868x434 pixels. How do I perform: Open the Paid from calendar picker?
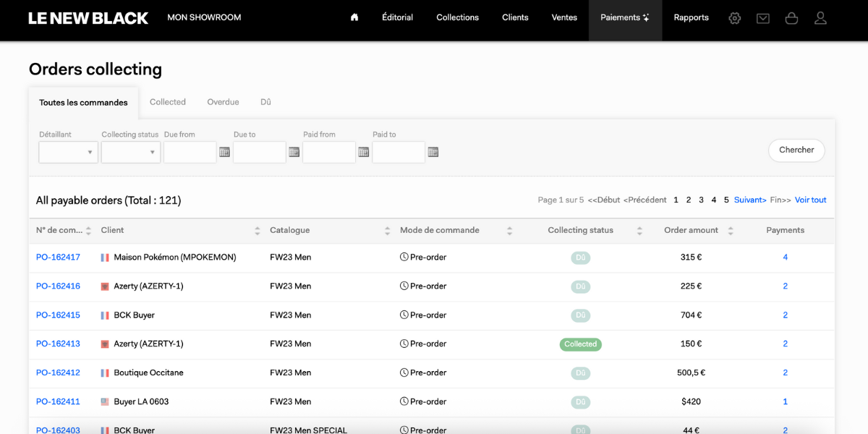pyautogui.click(x=364, y=152)
